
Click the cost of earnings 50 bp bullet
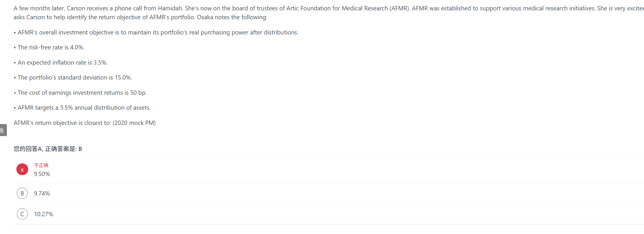coord(80,93)
